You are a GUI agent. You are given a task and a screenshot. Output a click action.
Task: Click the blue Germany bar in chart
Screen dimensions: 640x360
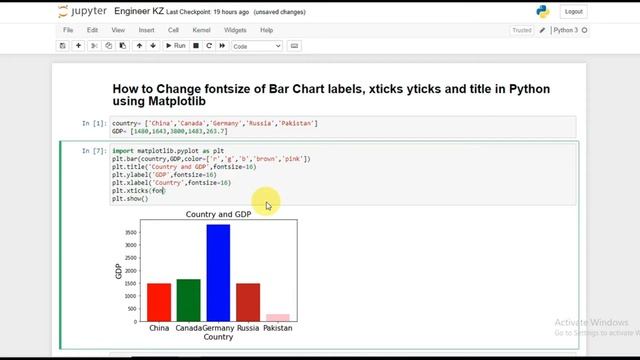[x=218, y=273]
